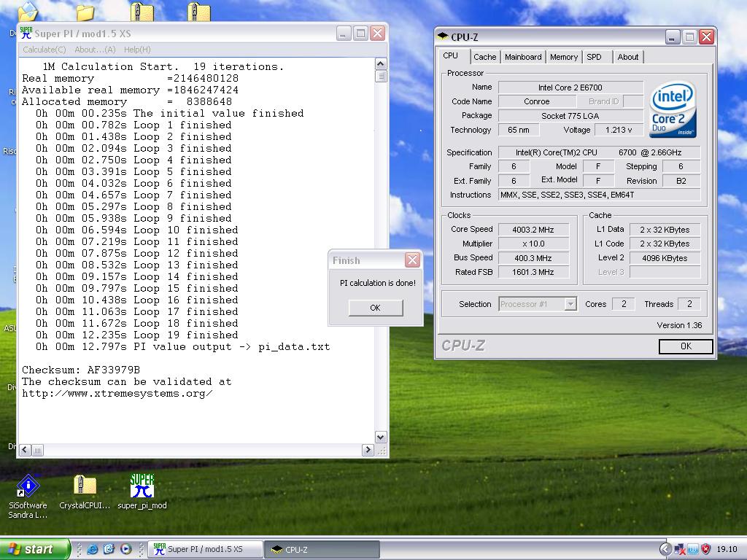Open the About...(A) menu in Super PI
Viewport: 747px width, 560px height.
pos(95,50)
